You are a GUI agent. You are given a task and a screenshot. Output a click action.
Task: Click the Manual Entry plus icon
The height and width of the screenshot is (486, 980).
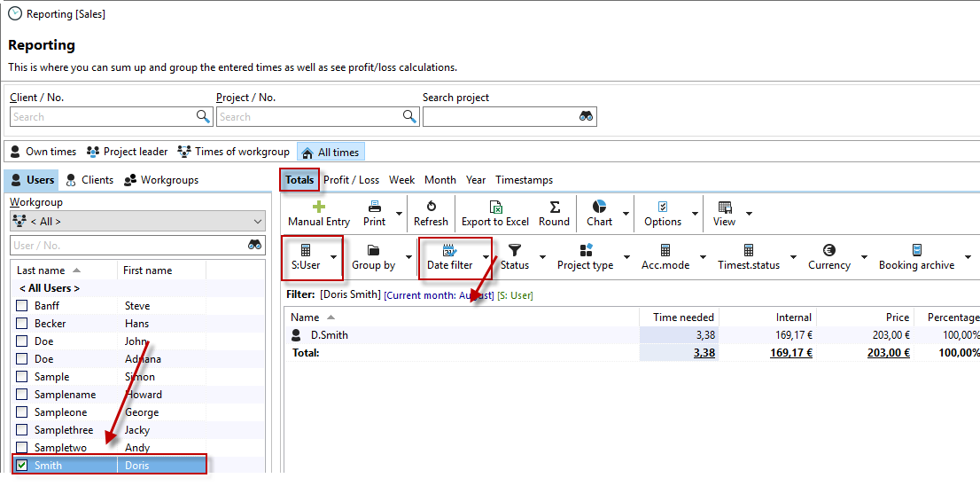click(x=319, y=207)
